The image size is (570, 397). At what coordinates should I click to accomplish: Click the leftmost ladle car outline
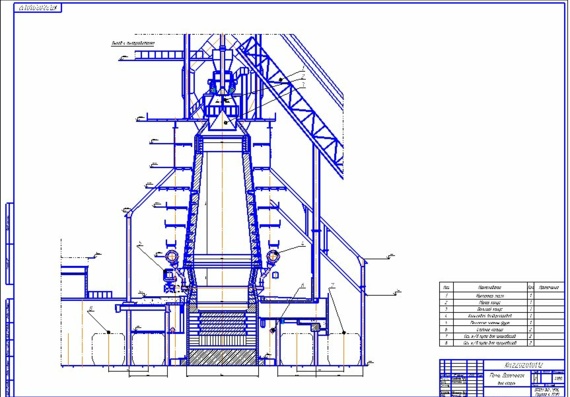click(x=108, y=349)
